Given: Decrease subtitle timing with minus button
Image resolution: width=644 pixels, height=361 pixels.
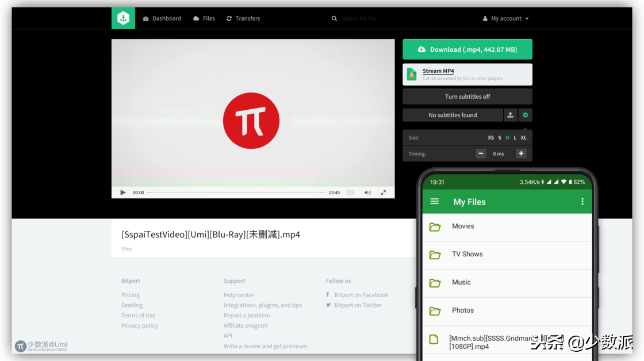Looking at the screenshot, I should (x=481, y=153).
